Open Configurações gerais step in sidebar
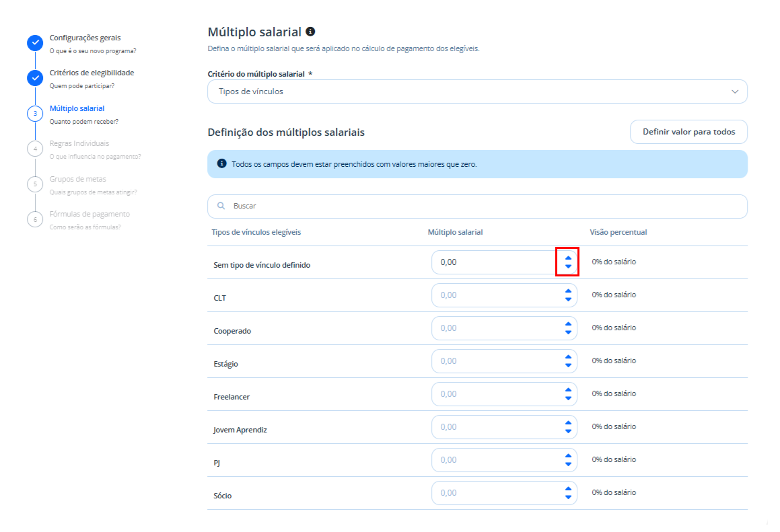 85,38
